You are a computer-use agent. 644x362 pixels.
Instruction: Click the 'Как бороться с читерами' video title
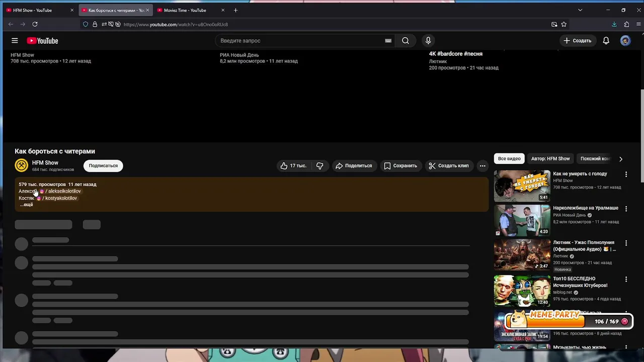55,151
